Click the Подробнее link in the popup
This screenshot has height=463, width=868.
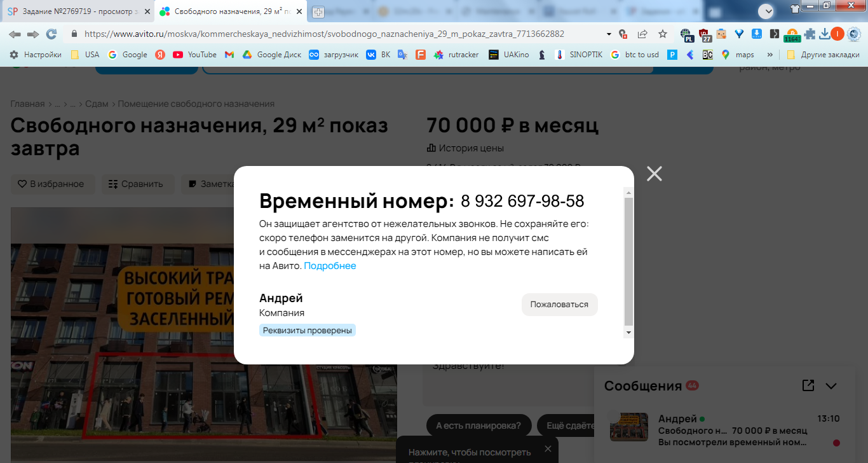coord(330,266)
